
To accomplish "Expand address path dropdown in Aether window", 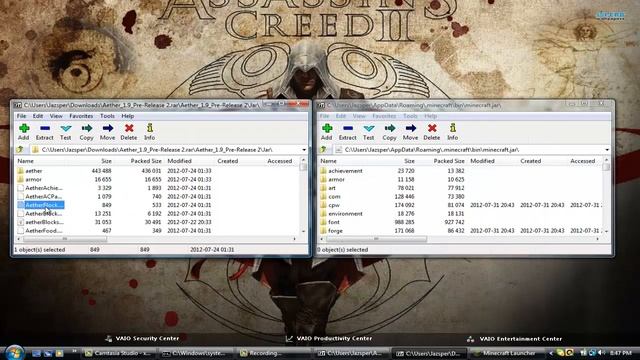I will point(304,150).
